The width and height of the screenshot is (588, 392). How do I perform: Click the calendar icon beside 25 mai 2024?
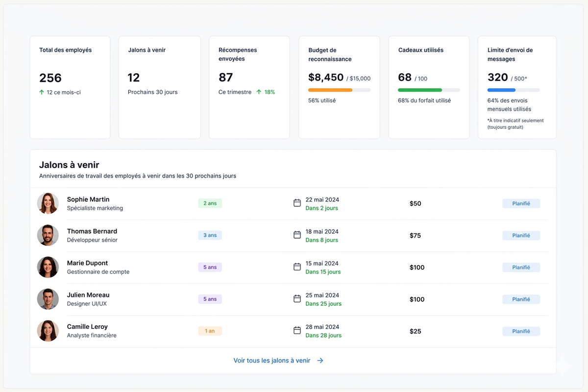(297, 298)
